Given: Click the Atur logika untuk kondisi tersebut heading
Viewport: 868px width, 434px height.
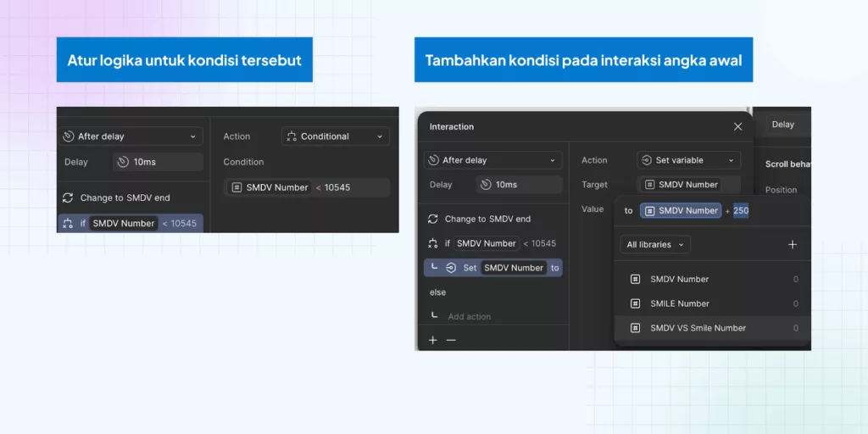Looking at the screenshot, I should pyautogui.click(x=184, y=60).
